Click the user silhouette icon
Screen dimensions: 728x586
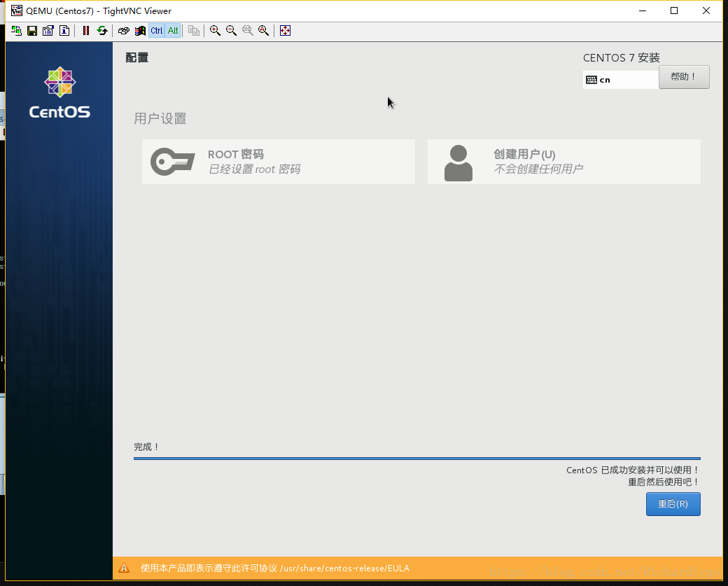(x=458, y=162)
